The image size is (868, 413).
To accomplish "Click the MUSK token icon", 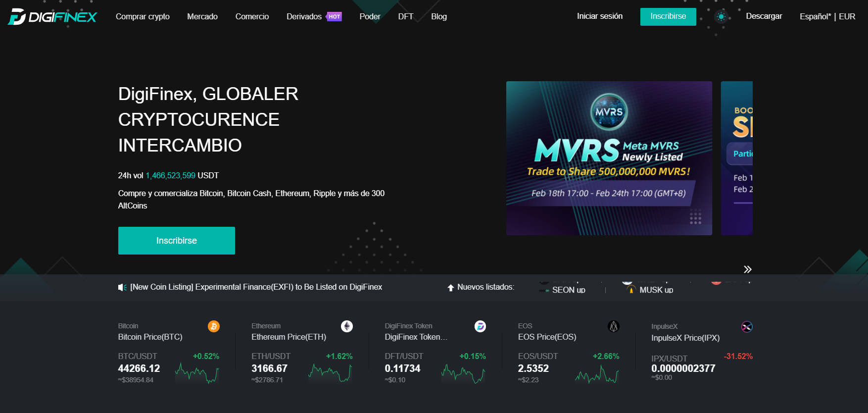I will (x=631, y=290).
